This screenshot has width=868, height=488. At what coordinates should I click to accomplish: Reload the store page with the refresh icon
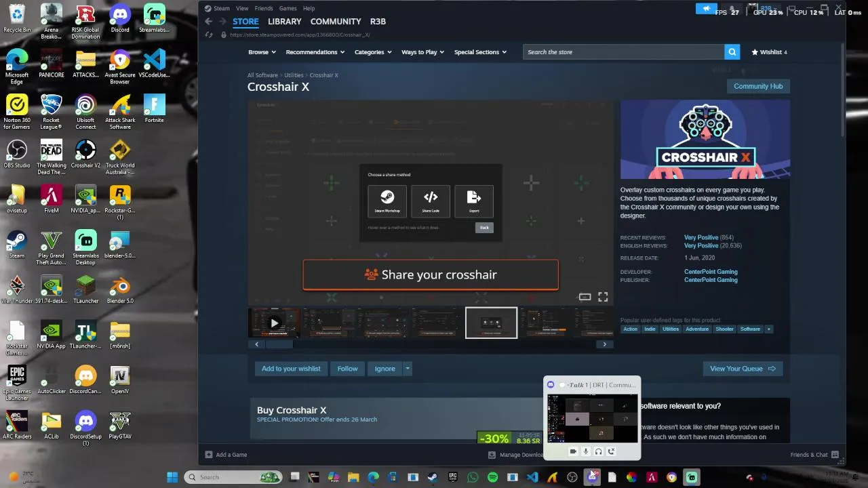point(209,35)
